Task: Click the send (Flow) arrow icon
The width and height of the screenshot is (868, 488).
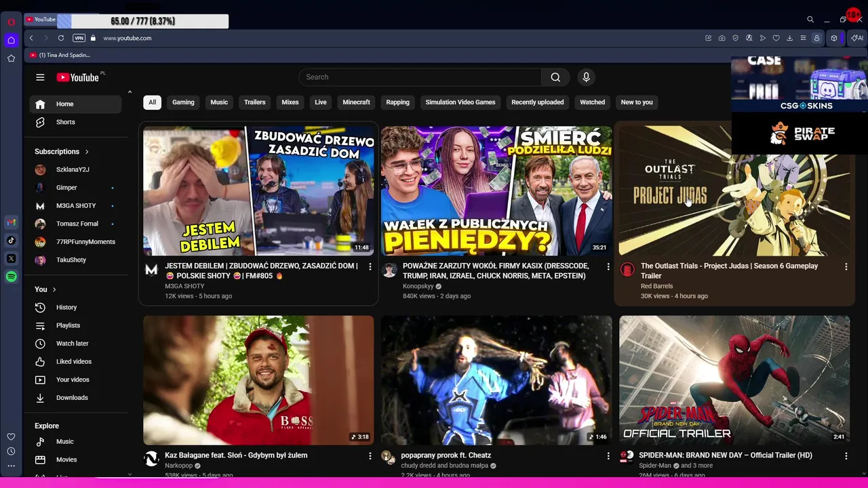Action: [x=762, y=38]
